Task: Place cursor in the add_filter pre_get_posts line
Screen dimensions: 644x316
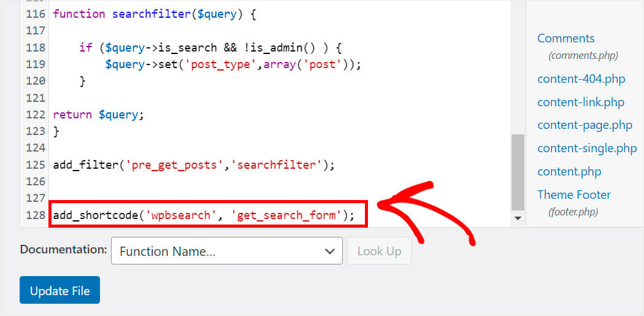Action: [194, 165]
